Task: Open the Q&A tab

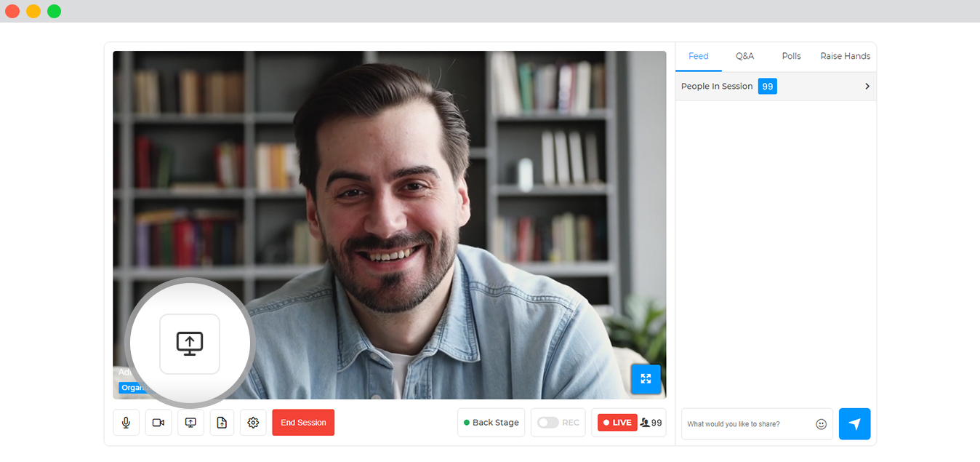Action: point(744,56)
